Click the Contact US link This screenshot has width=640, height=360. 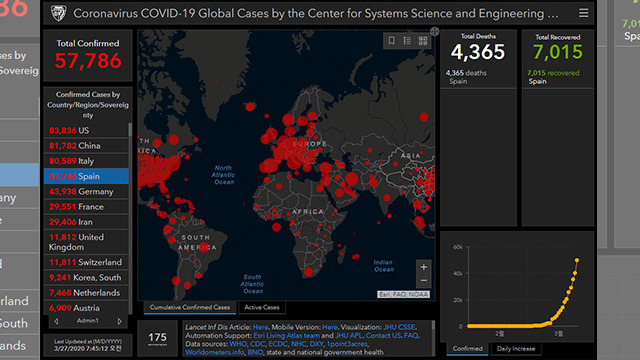pos(383,336)
